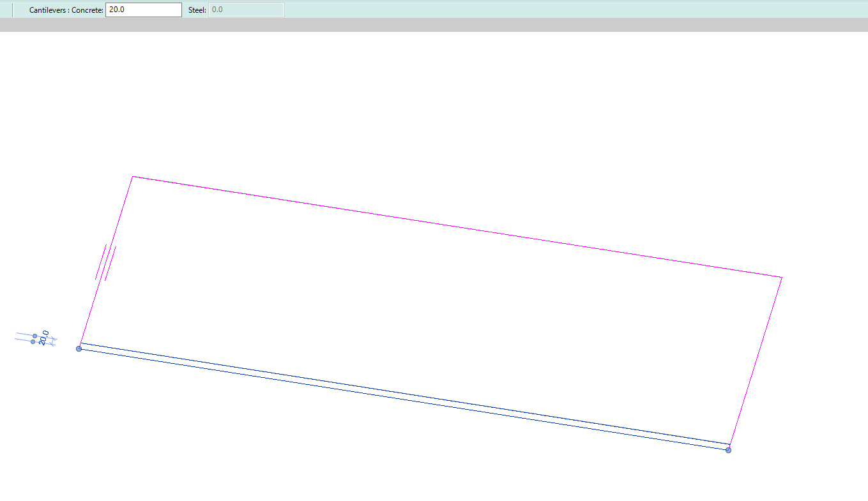
Task: Click the span direction symbol on the left edge
Action: pyautogui.click(x=106, y=262)
